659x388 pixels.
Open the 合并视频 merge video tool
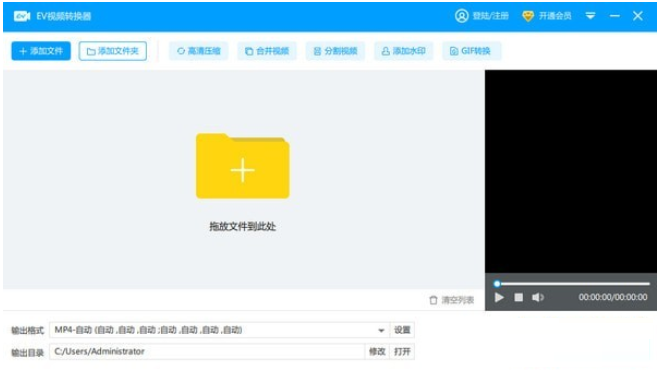(267, 51)
